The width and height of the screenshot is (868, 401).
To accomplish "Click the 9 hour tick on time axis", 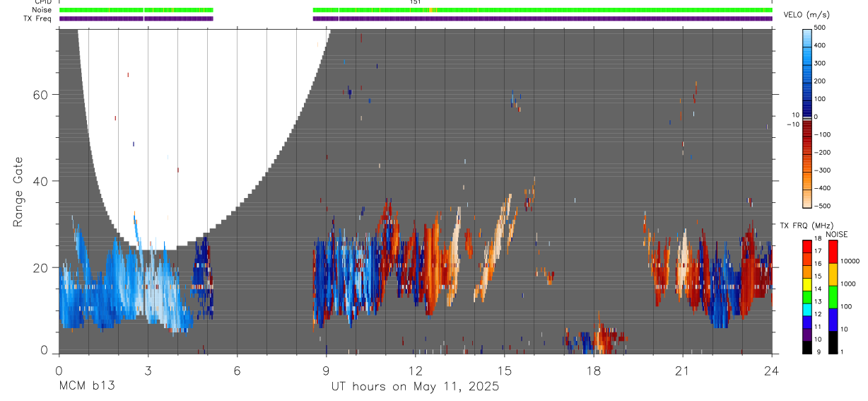I will click(326, 371).
